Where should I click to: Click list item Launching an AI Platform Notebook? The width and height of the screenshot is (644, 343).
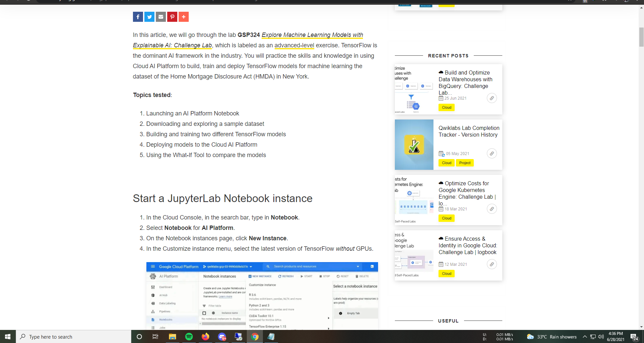pyautogui.click(x=193, y=113)
